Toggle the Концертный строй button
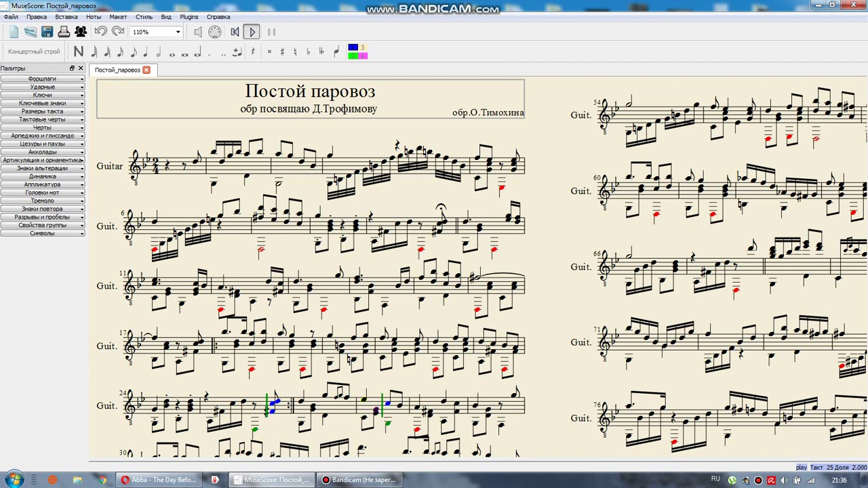 coord(34,52)
